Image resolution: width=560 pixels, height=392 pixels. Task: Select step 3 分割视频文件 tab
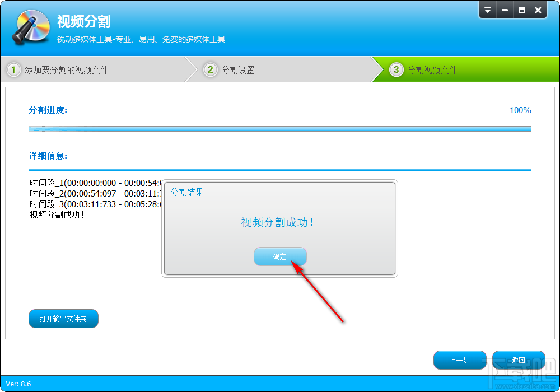466,69
